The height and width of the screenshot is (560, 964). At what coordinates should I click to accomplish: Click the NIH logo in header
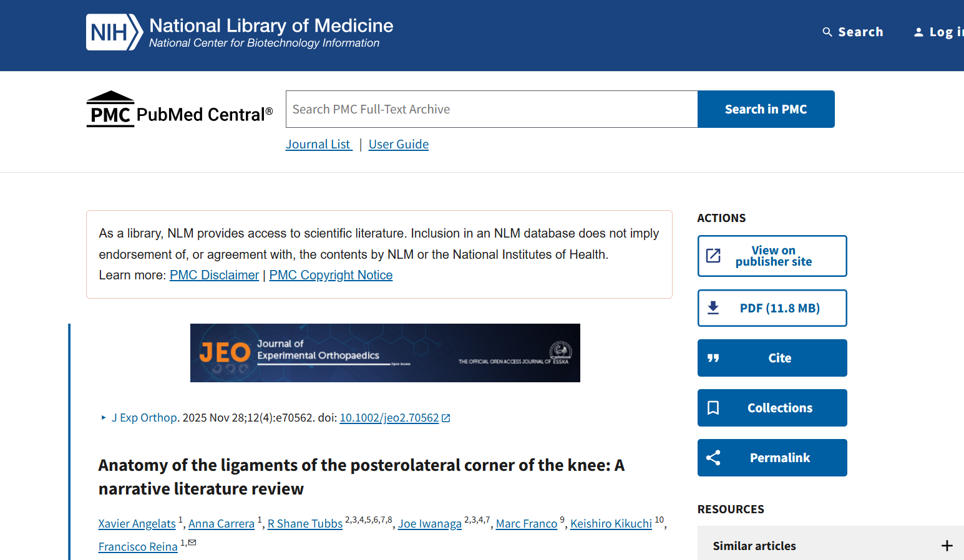tap(114, 32)
